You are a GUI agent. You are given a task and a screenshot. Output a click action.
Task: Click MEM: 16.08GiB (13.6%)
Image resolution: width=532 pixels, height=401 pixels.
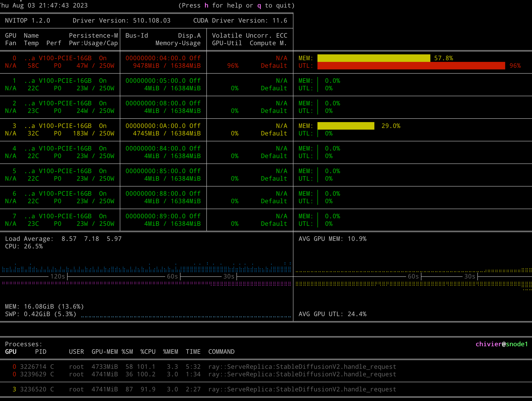(45, 306)
